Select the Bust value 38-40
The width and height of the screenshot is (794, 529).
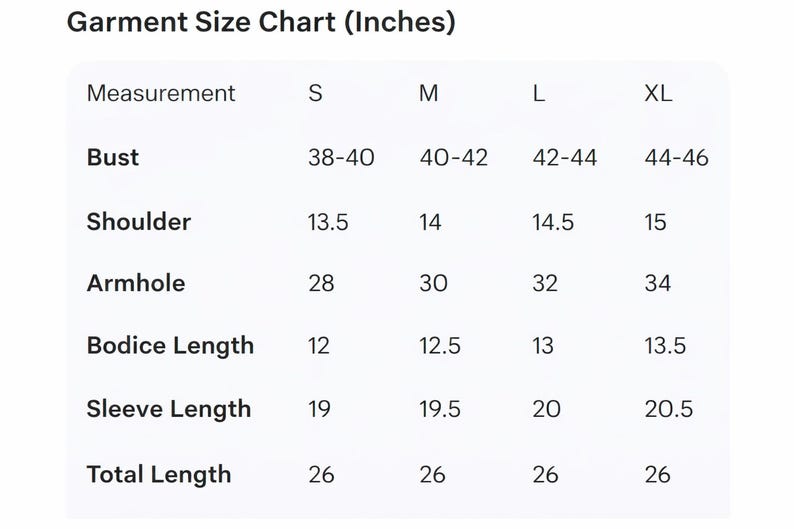click(x=341, y=157)
